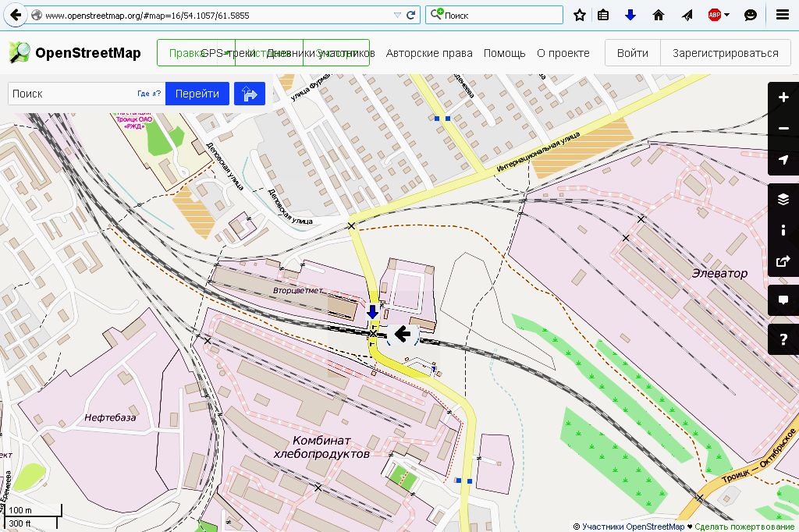Click the Войти button
Image resolution: width=799 pixels, height=532 pixels.
[x=632, y=53]
